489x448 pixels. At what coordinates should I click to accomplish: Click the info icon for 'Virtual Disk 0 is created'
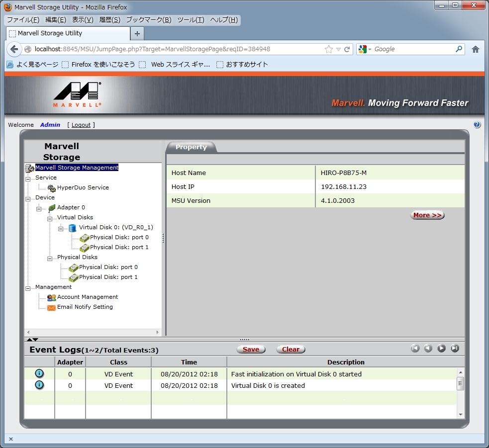click(39, 384)
